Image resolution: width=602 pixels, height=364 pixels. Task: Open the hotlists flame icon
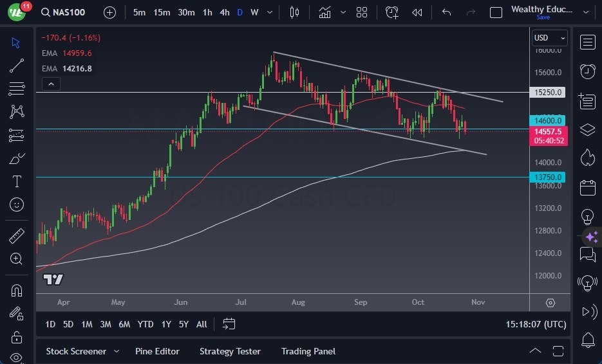(587, 157)
